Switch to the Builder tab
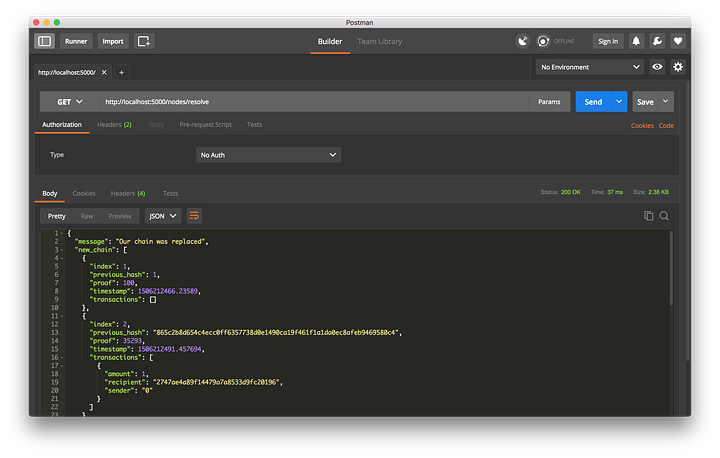 pyautogui.click(x=330, y=41)
